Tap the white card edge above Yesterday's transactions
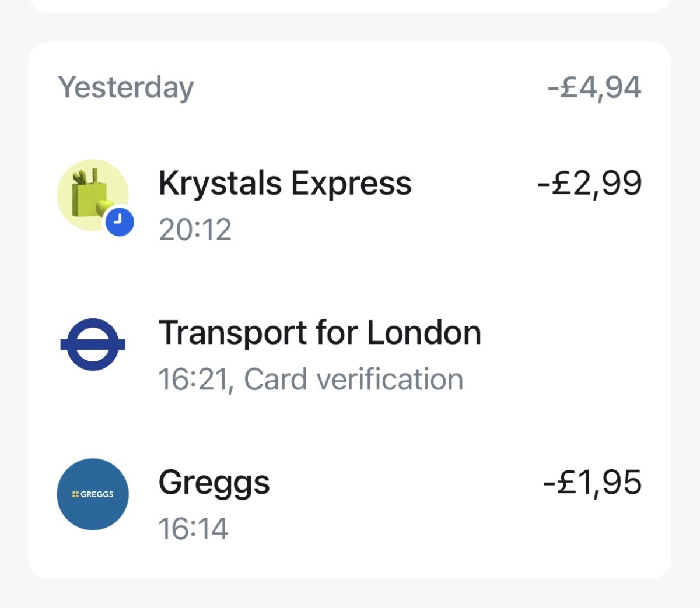This screenshot has height=608, width=700. 350,5
